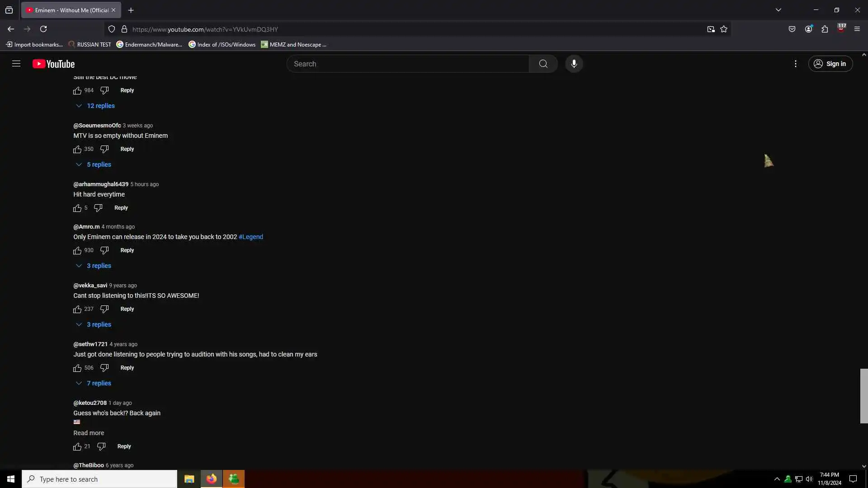868x488 pixels.
Task: Click the search magnifier button
Action: (x=543, y=64)
